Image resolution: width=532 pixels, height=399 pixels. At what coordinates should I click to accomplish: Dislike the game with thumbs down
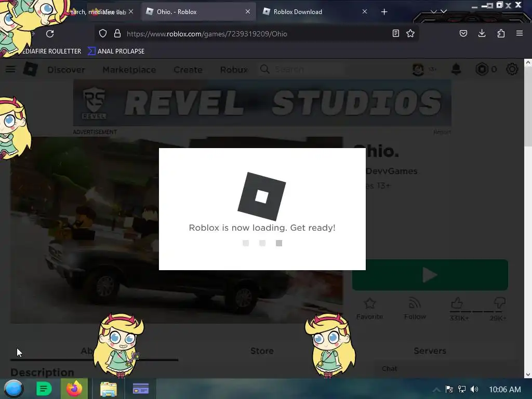coord(499,303)
